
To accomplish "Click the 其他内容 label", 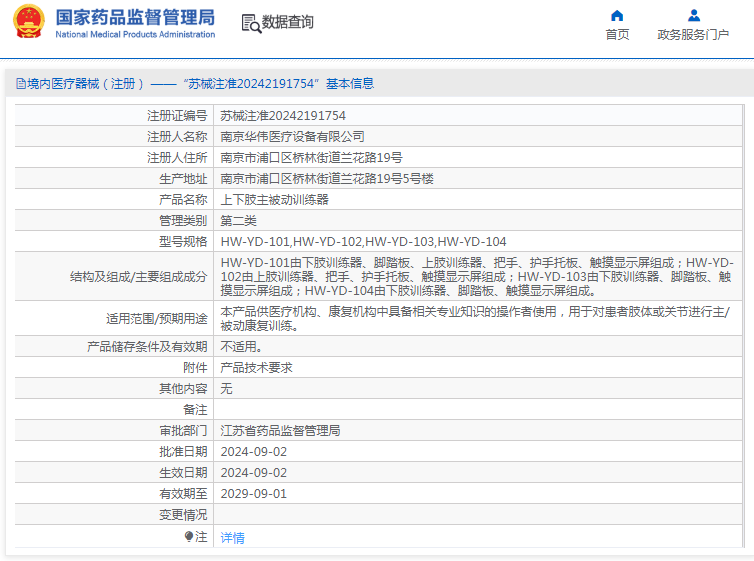I will click(x=183, y=389).
